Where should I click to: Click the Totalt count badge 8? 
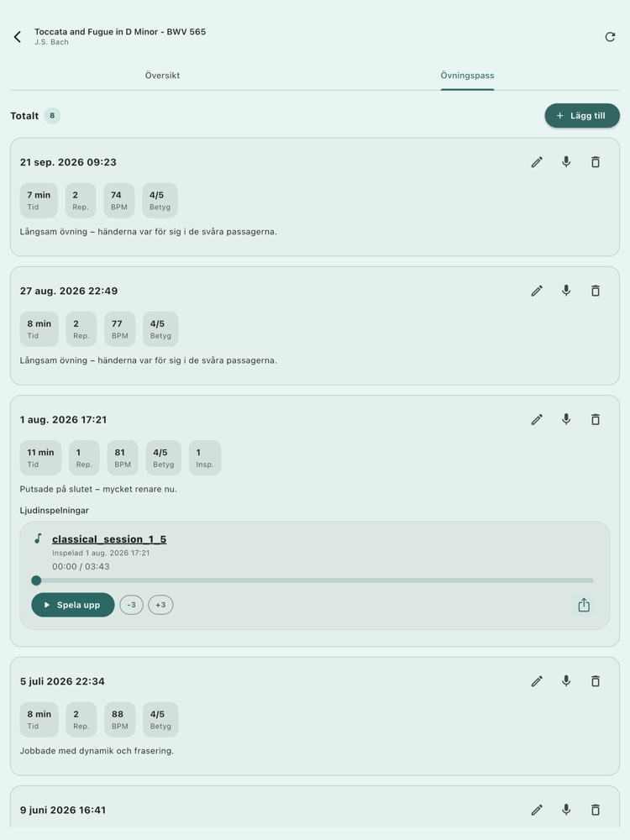pos(52,116)
